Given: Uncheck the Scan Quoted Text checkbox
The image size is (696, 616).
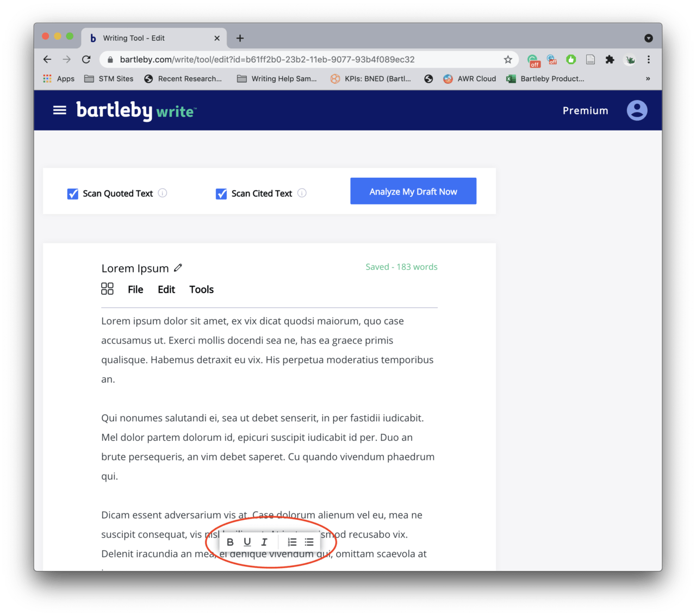Looking at the screenshot, I should point(72,194).
